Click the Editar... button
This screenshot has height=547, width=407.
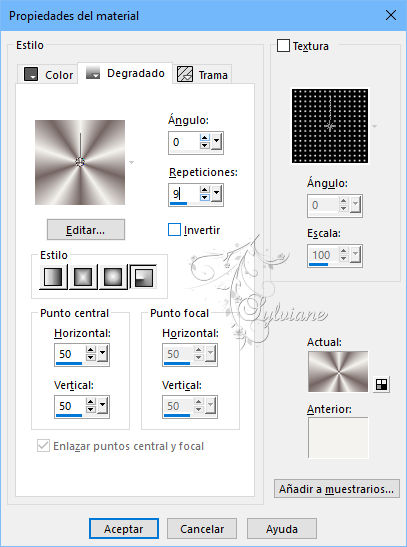[86, 230]
